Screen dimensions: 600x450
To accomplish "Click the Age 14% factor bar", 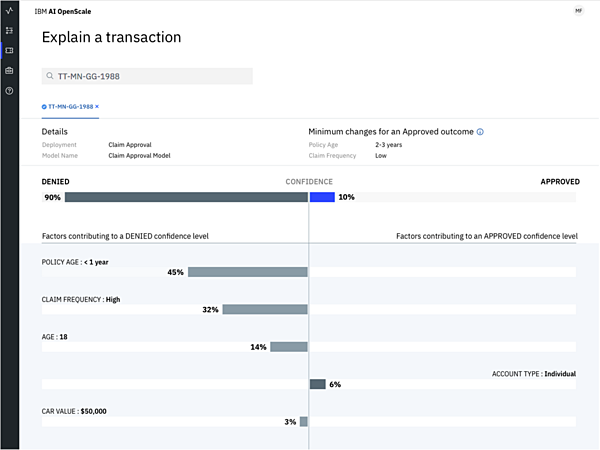I will pos(289,347).
